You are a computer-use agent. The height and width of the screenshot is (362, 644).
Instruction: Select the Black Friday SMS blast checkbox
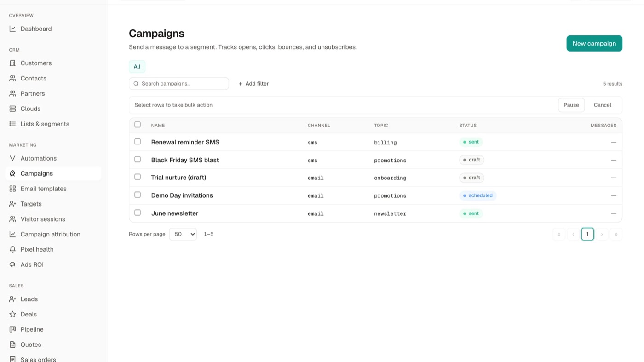tap(138, 160)
